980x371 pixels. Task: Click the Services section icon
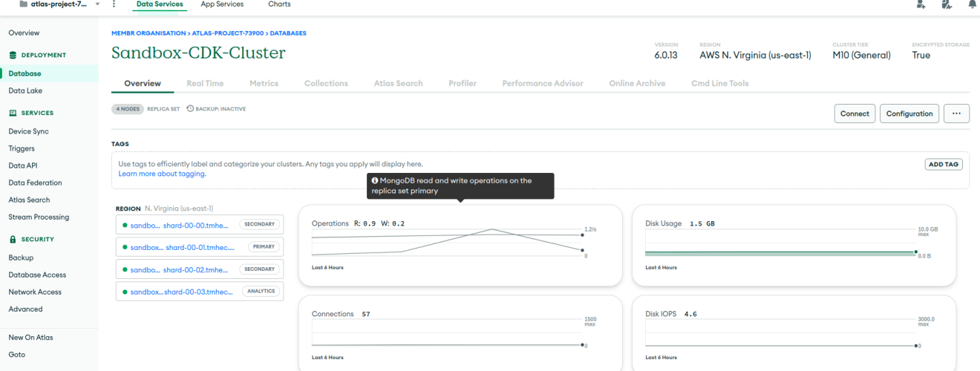click(13, 113)
